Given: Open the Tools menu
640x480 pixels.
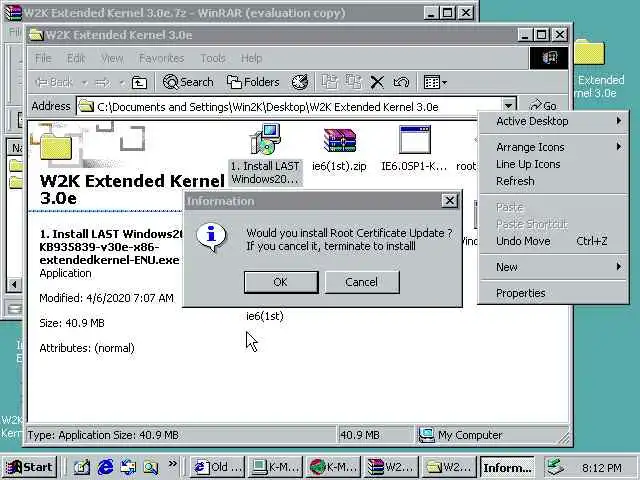Looking at the screenshot, I should 213,58.
